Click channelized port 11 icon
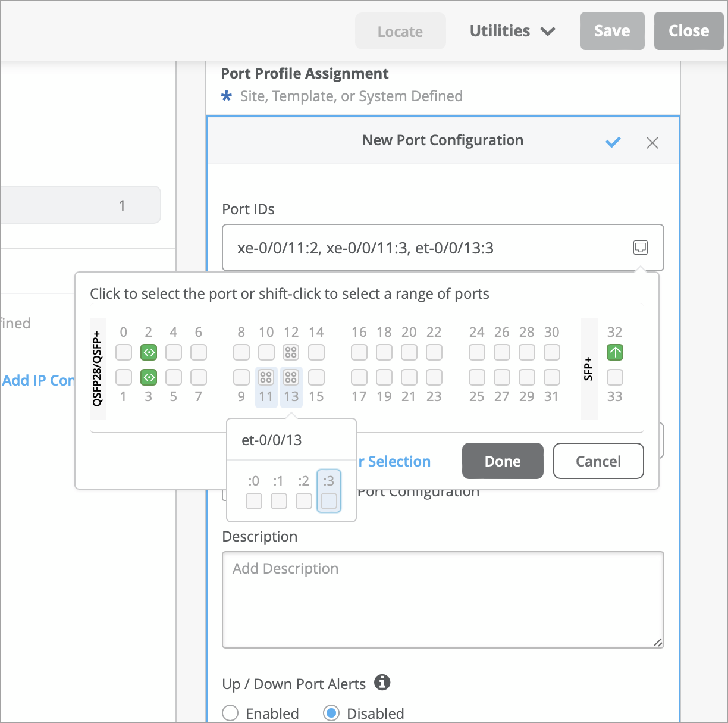728x723 pixels. click(266, 377)
